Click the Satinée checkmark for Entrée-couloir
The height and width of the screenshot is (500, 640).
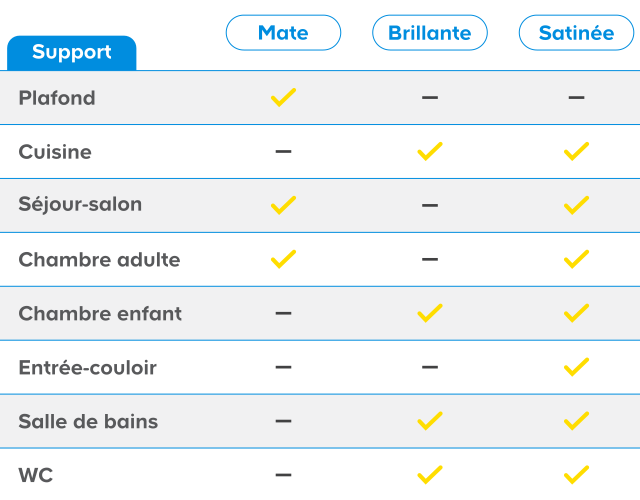(576, 367)
